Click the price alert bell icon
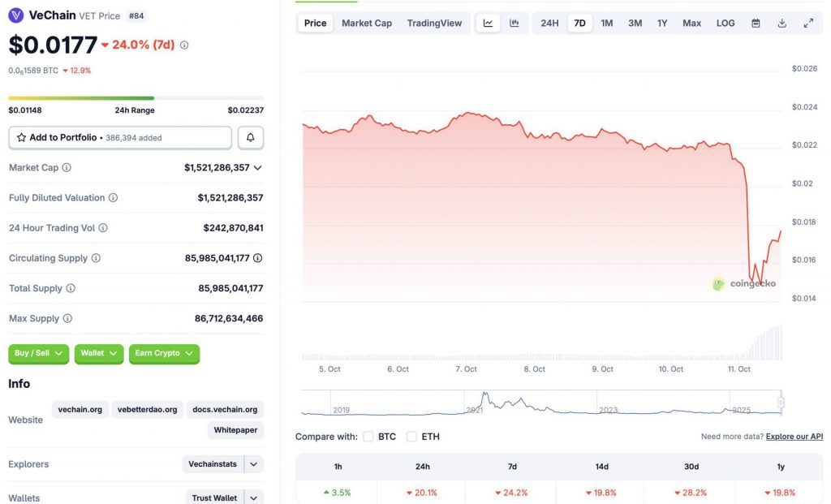 tap(250, 138)
